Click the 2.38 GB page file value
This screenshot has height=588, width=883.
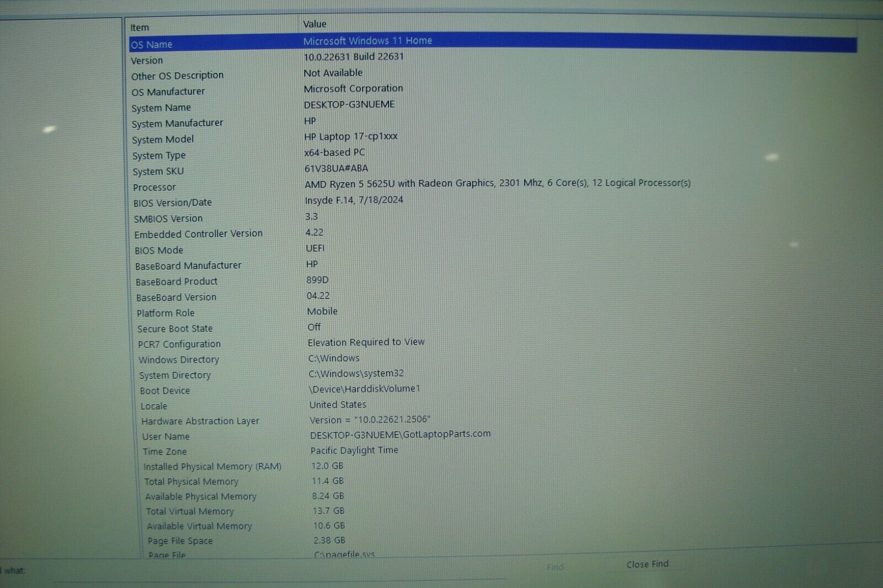click(x=329, y=541)
